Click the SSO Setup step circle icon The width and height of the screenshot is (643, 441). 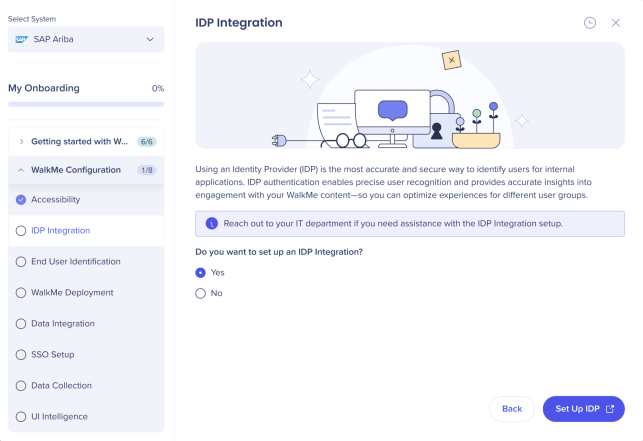coord(21,354)
